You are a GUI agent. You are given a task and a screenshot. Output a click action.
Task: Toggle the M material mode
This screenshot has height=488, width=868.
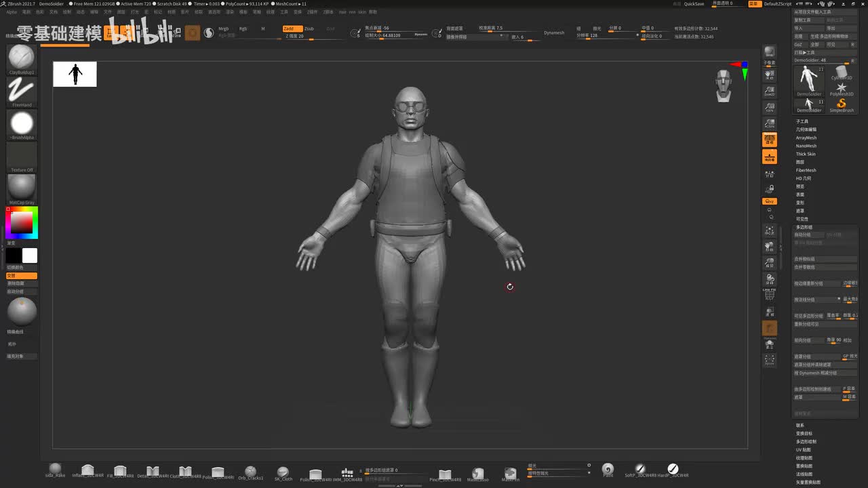tap(263, 28)
